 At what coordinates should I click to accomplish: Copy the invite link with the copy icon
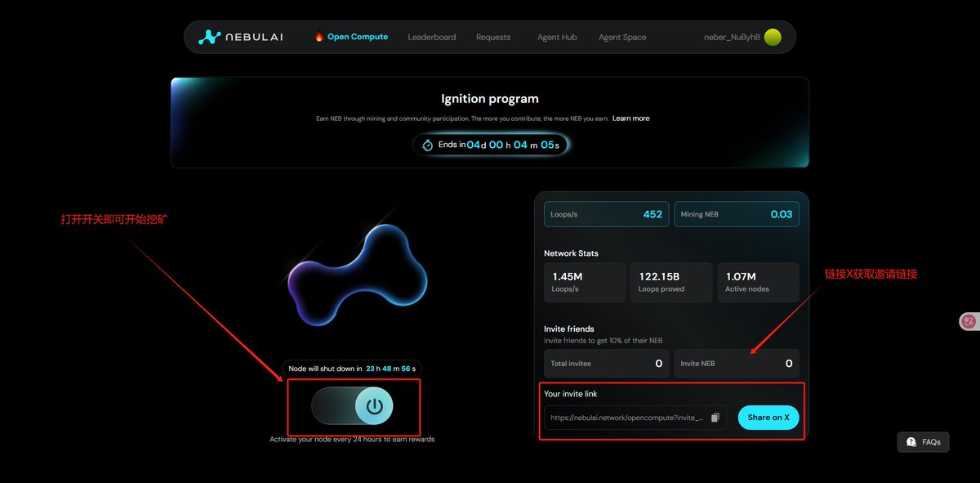coord(715,418)
